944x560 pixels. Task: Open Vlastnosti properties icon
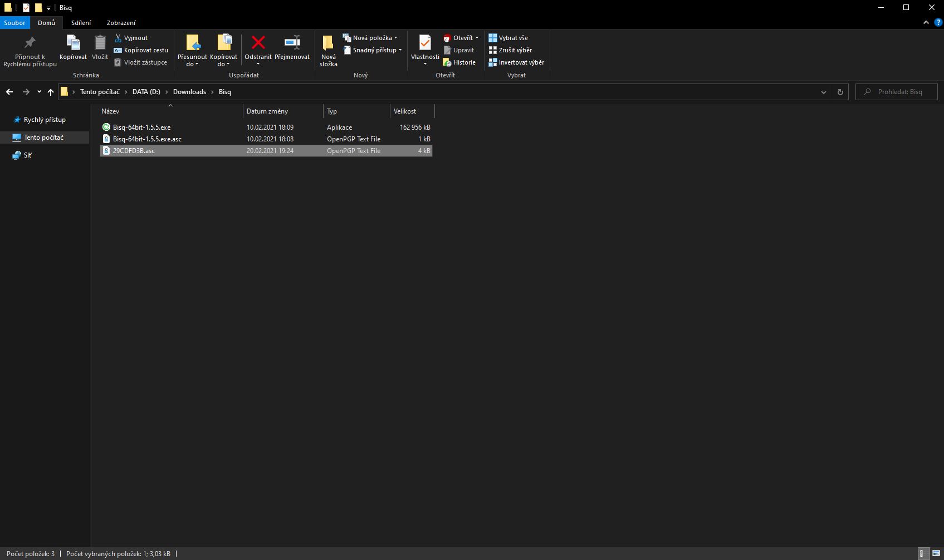coord(425,43)
